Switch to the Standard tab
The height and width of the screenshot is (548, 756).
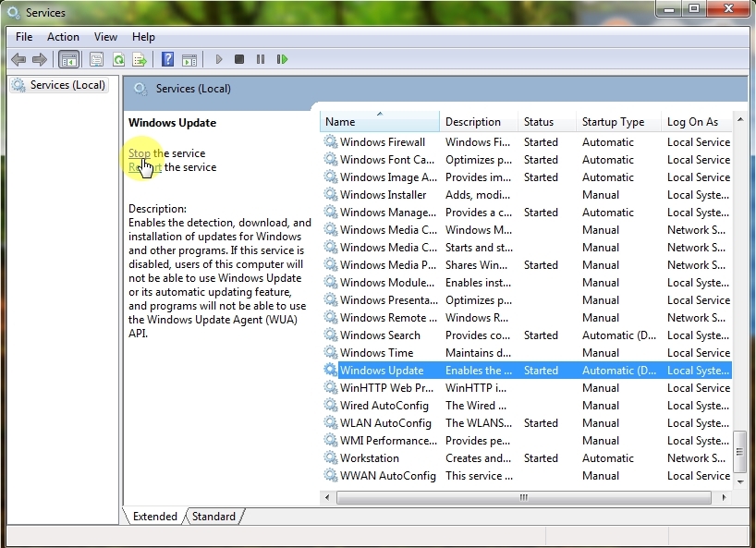pyautogui.click(x=214, y=517)
